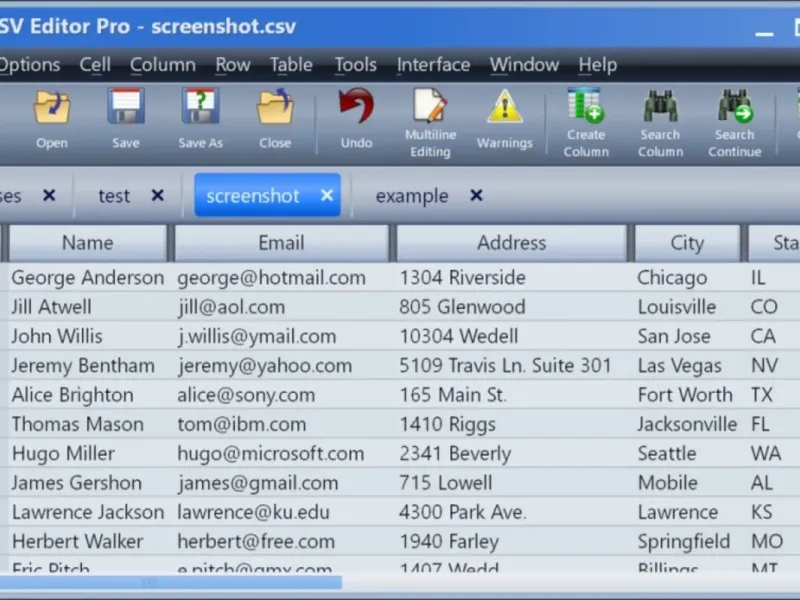Click the Jacksonville city cell

point(689,424)
